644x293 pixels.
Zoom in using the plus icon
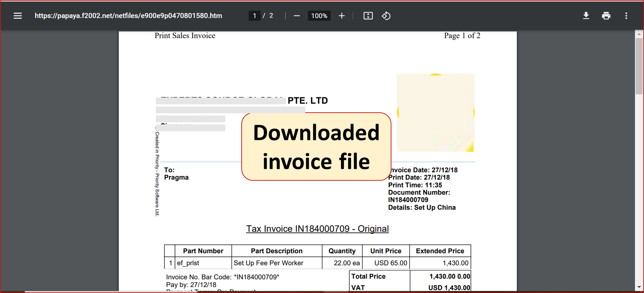[x=342, y=16]
